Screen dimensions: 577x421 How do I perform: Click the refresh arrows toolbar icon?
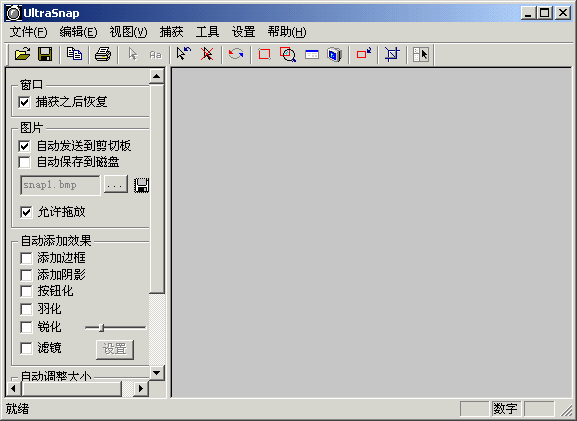(236, 54)
